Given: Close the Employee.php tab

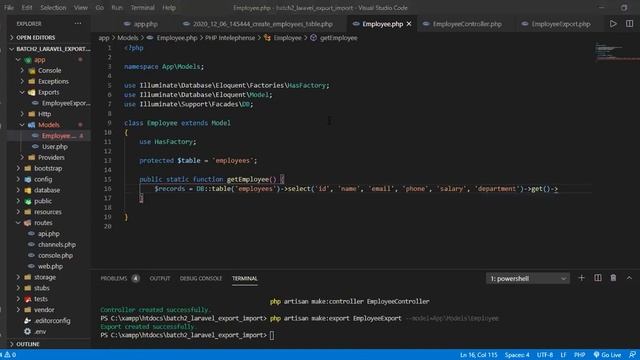Looking at the screenshot, I should 409,24.
